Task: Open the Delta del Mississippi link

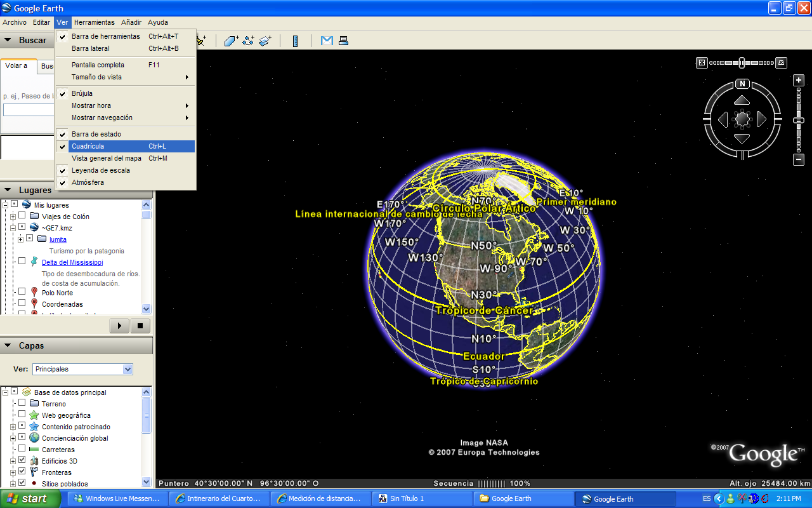Action: (x=72, y=262)
